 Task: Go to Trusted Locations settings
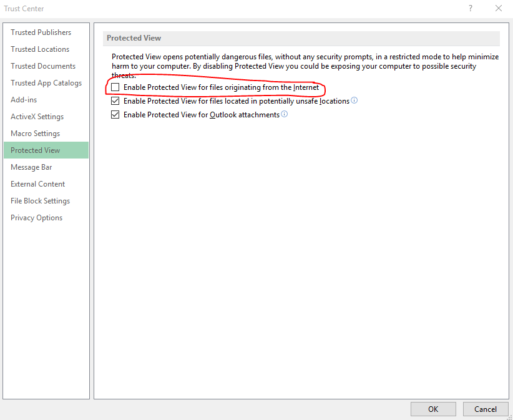coord(40,49)
